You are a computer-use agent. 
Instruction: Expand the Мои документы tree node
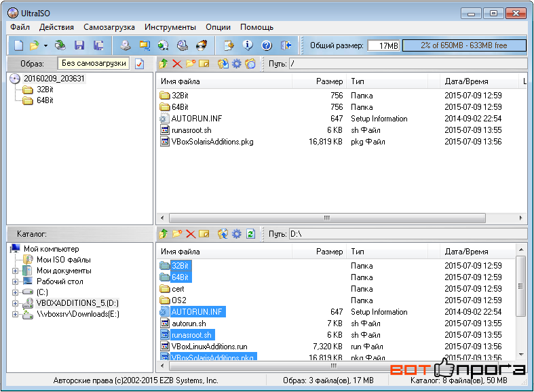click(x=15, y=271)
